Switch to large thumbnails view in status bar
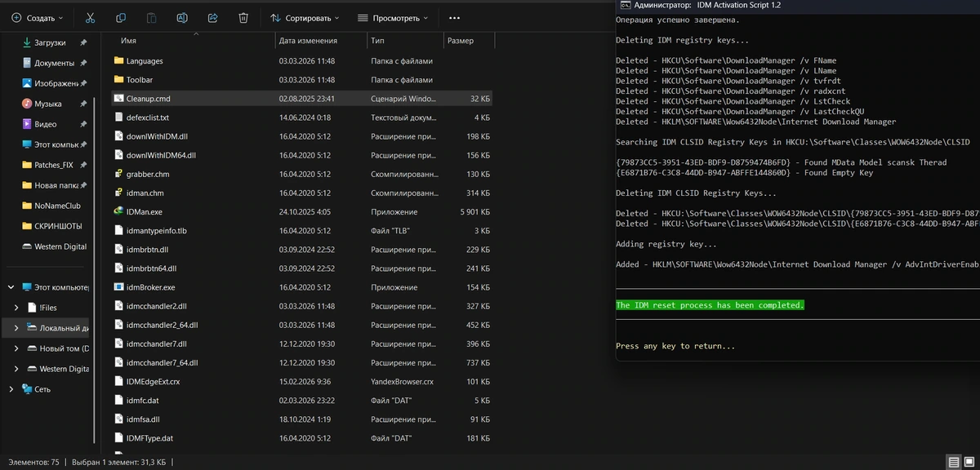Screen dimensions: 980x470 tap(969, 462)
